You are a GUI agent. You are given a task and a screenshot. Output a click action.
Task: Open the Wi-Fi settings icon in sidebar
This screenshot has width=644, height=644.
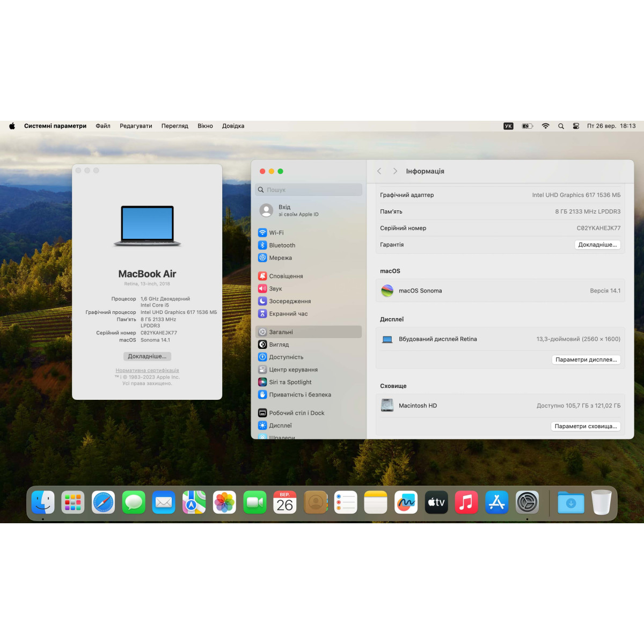pyautogui.click(x=262, y=232)
